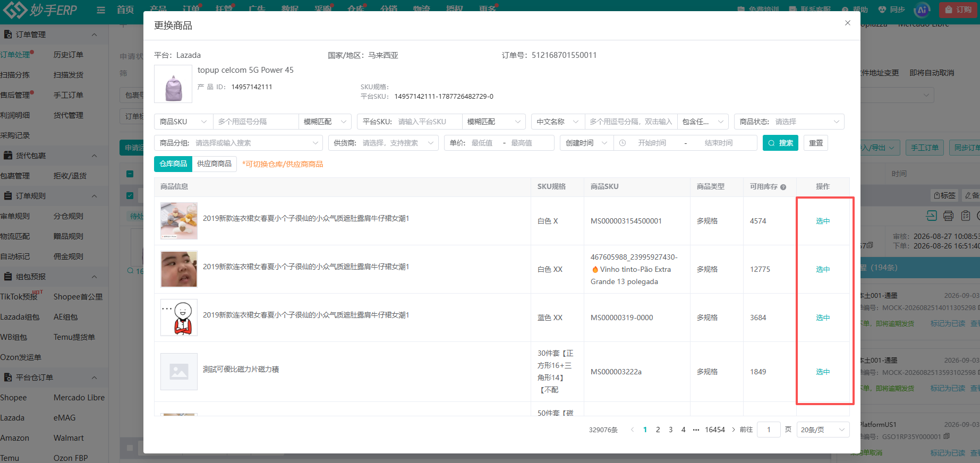The width and height of the screenshot is (980, 463).
Task: Go to next page arrow in pagination
Action: point(734,430)
